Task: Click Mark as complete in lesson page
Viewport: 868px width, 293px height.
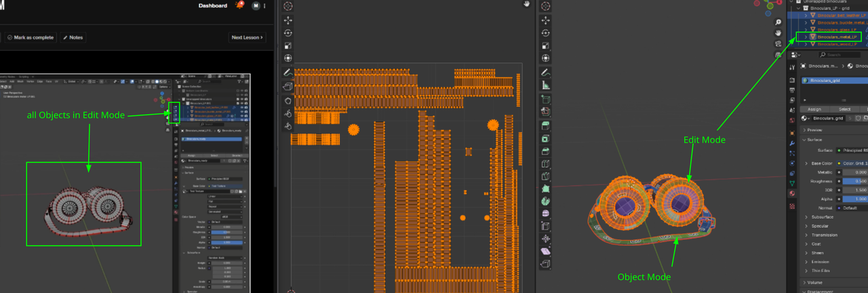Action: coord(31,37)
